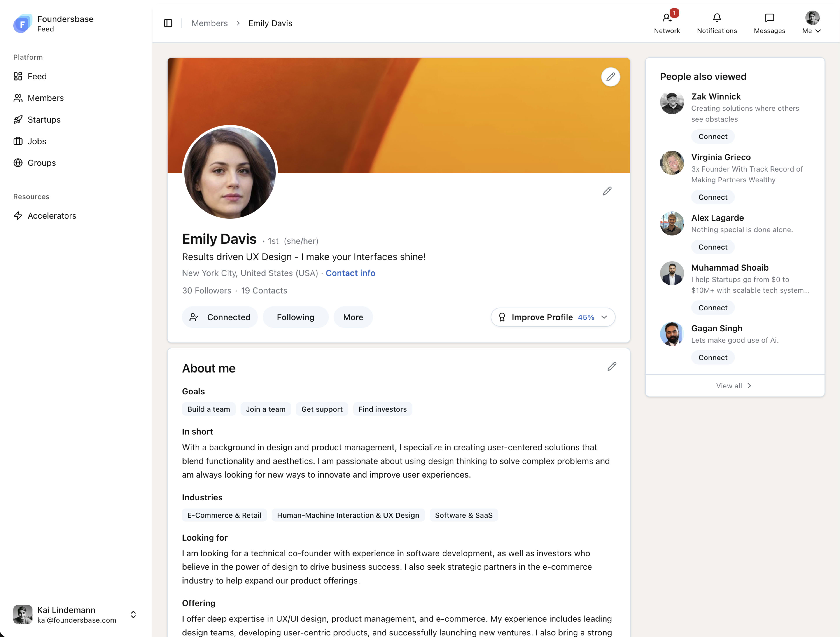The height and width of the screenshot is (637, 840).
Task: Open Alex Lagarde's avatar
Action: click(x=671, y=223)
